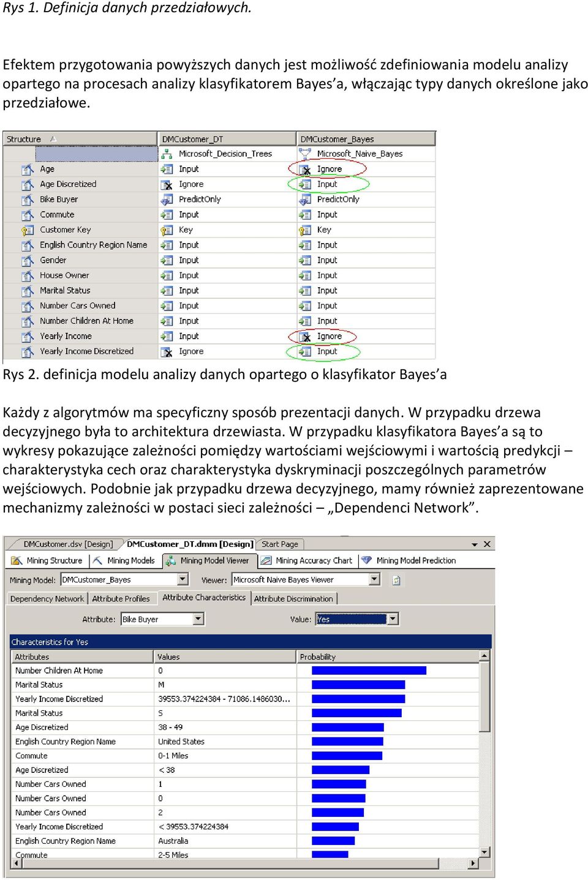588x880 pixels.
Task: Open the Mining Structure tab
Action: click(48, 560)
